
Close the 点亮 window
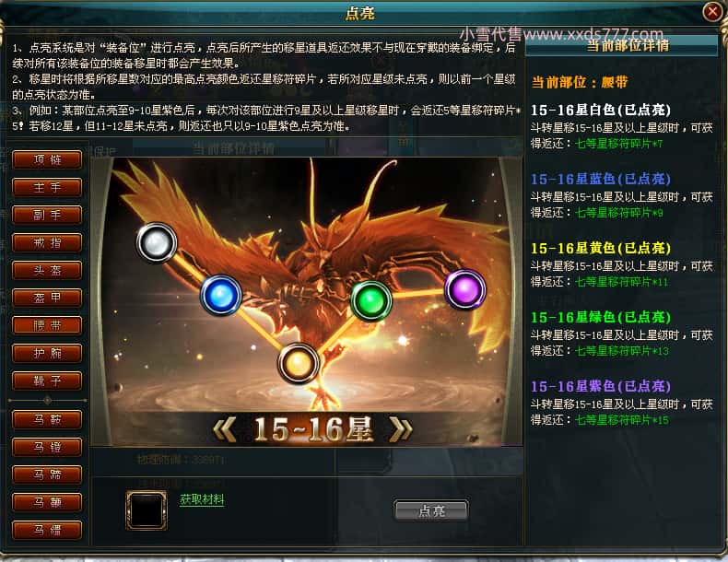pyautogui.click(x=712, y=12)
